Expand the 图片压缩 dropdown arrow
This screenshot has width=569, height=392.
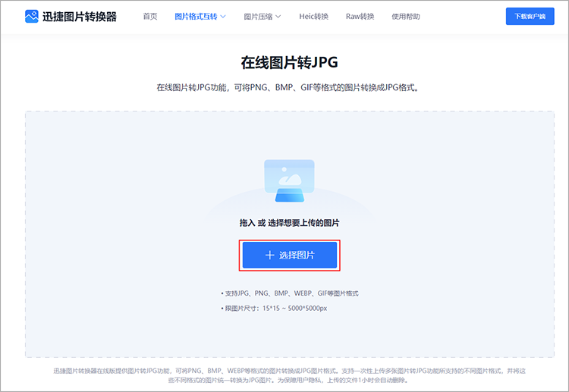point(278,17)
